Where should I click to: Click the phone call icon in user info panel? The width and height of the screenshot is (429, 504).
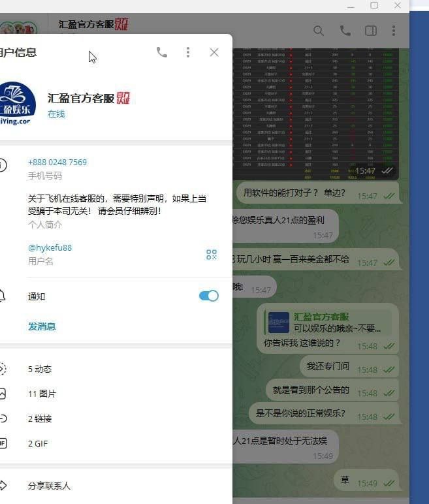pyautogui.click(x=162, y=52)
